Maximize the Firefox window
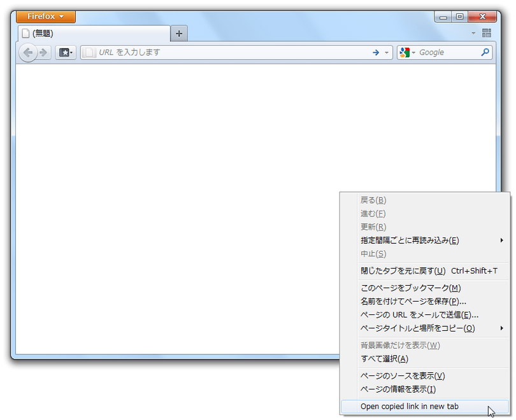Image resolution: width=516 pixels, height=420 pixels. [x=460, y=17]
